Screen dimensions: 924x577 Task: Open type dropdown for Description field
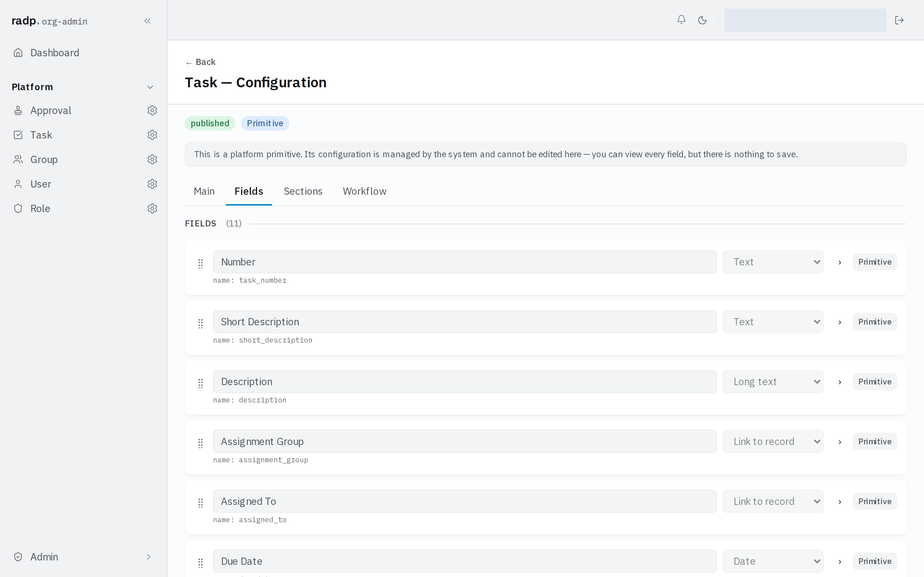[773, 382]
